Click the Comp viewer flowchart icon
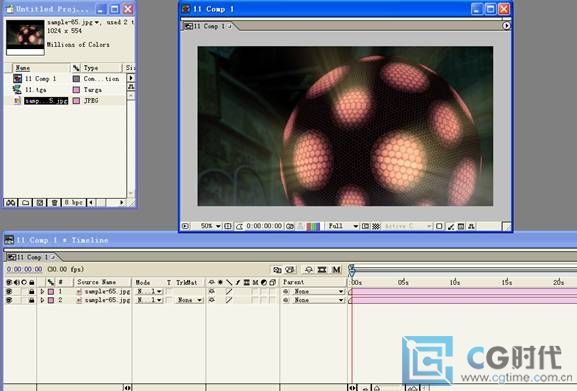Image resolution: width=577 pixels, height=391 pixels. pyautogui.click(x=471, y=226)
